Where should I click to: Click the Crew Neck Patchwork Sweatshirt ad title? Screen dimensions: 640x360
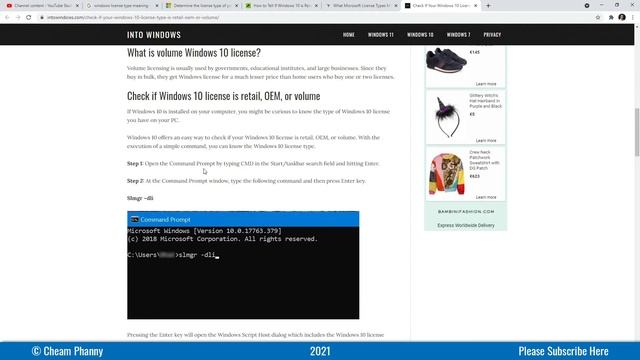484,160
